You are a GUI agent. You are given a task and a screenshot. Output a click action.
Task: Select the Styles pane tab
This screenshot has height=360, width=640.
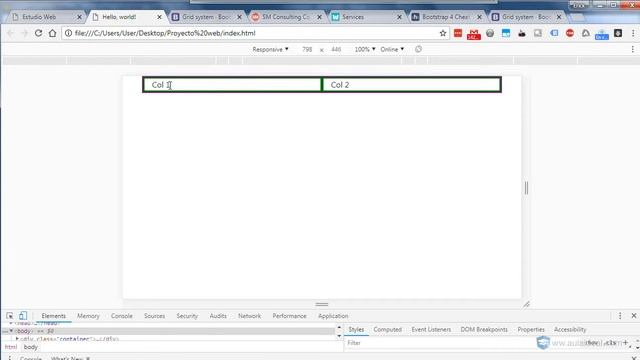pyautogui.click(x=356, y=329)
